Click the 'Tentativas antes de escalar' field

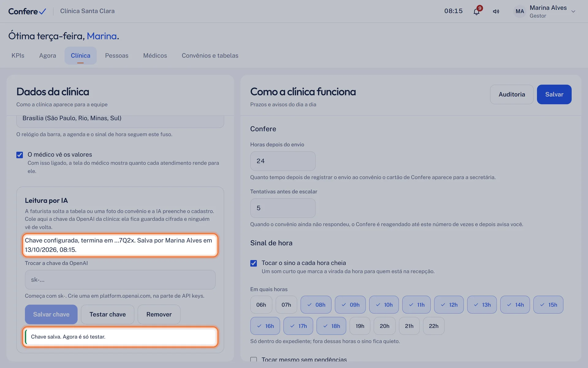pos(283,208)
